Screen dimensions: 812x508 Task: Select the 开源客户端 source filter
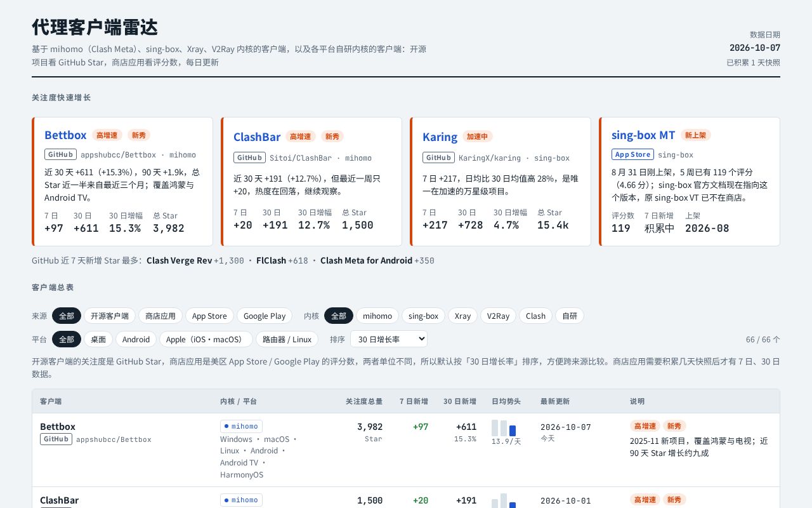click(x=110, y=316)
